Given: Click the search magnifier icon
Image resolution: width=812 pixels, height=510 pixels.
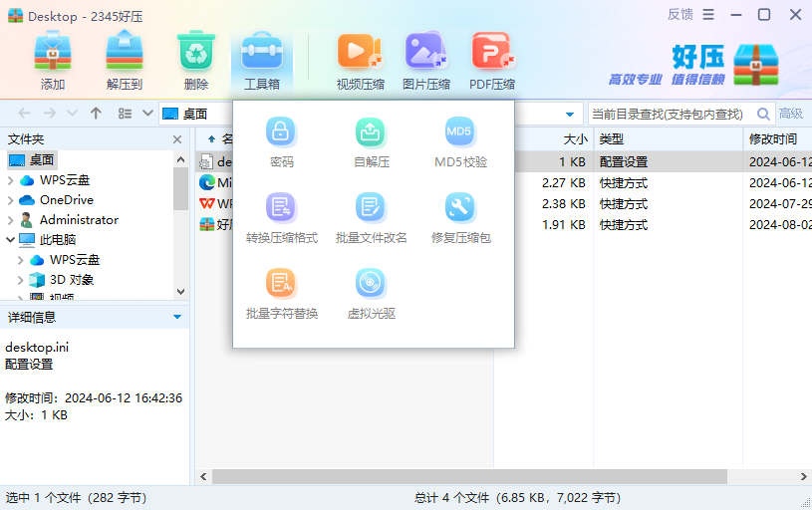Looking at the screenshot, I should [763, 114].
